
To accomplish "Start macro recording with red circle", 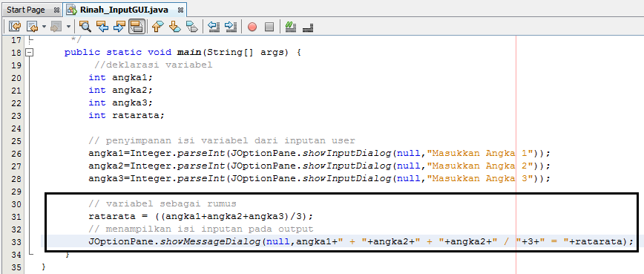I will [252, 27].
